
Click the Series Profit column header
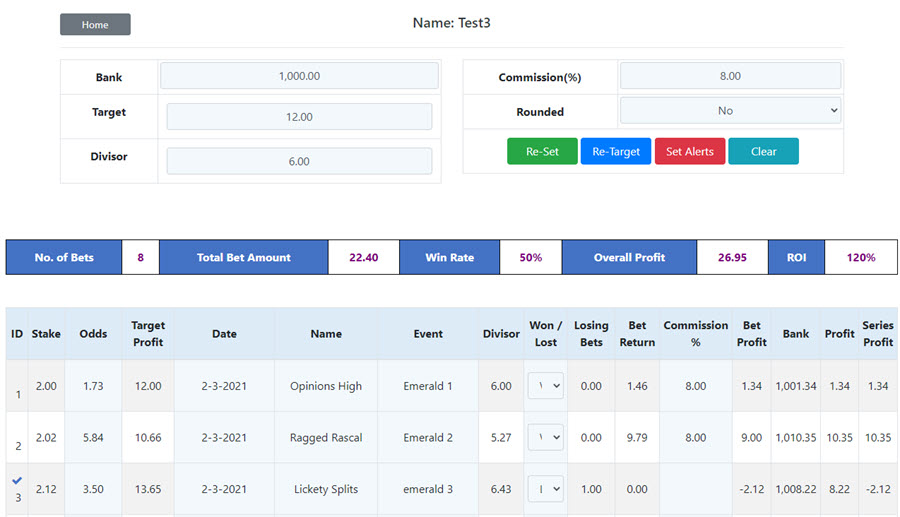878,333
